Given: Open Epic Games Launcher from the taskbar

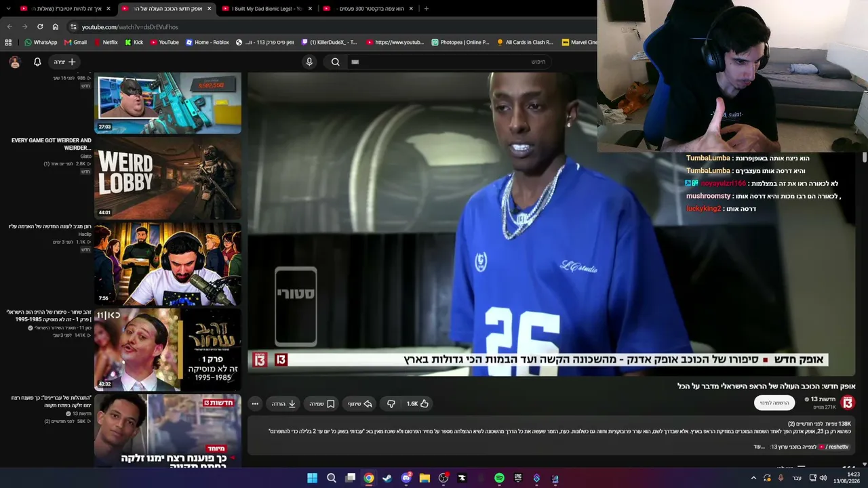Looking at the screenshot, I should pyautogui.click(x=518, y=478).
